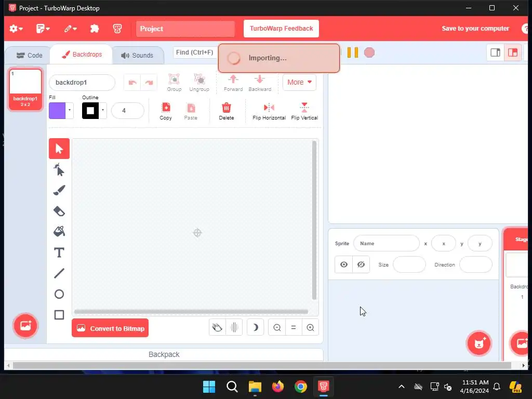
Task: Click the pause button above the stage
Action: tap(353, 52)
